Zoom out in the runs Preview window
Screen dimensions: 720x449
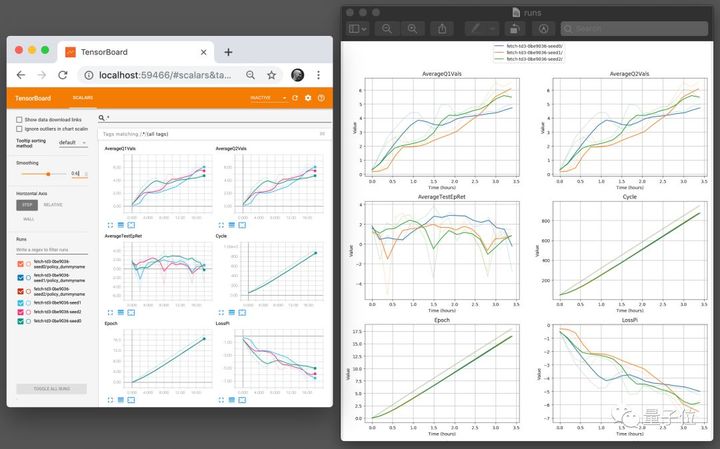click(x=387, y=29)
